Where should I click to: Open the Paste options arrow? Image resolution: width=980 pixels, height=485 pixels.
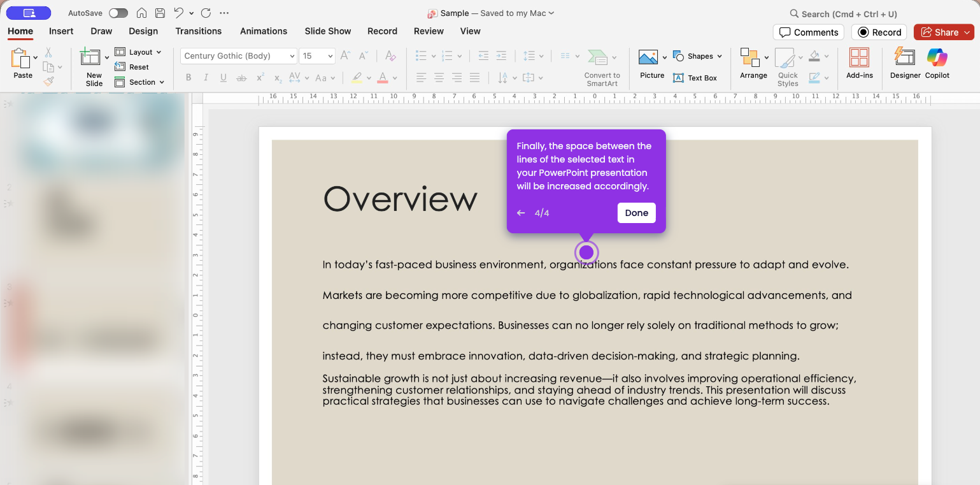36,57
